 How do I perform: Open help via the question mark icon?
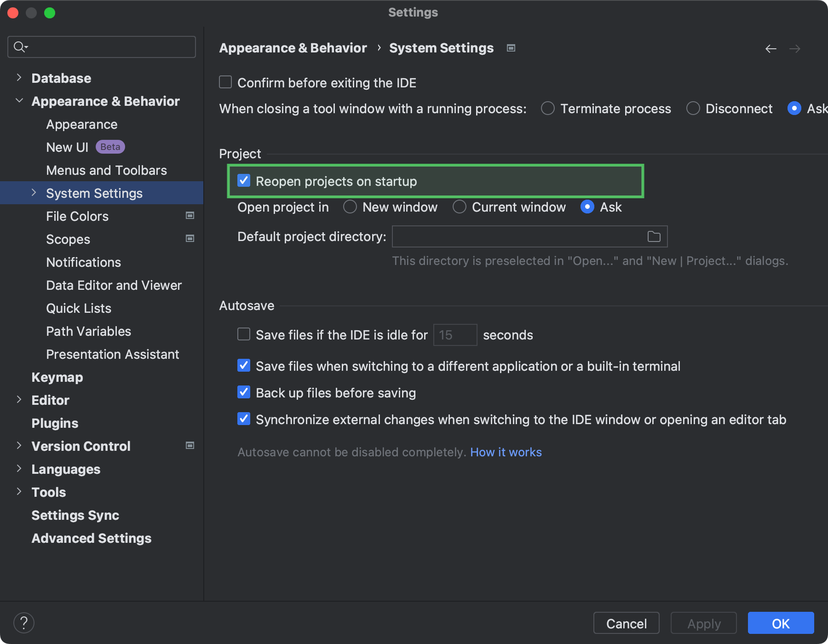pos(24,622)
